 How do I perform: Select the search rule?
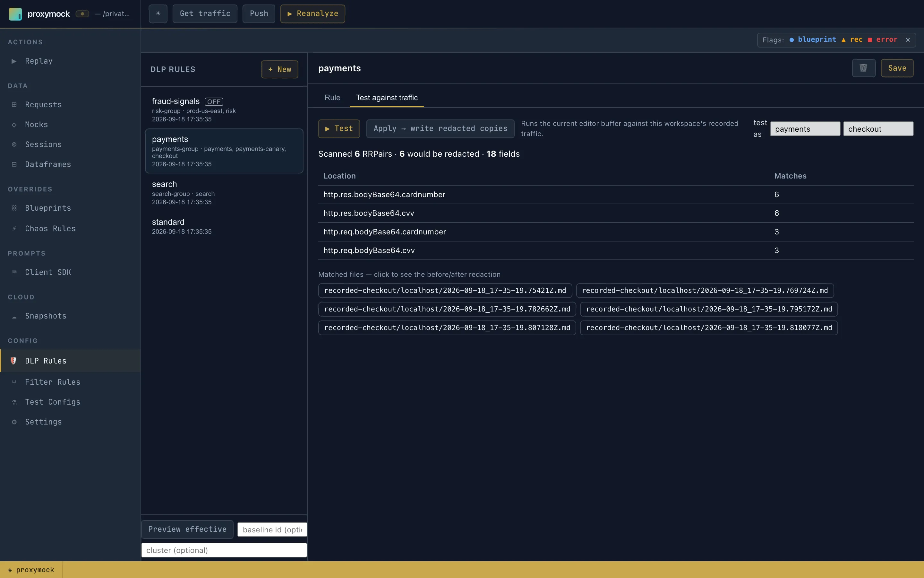click(x=224, y=192)
